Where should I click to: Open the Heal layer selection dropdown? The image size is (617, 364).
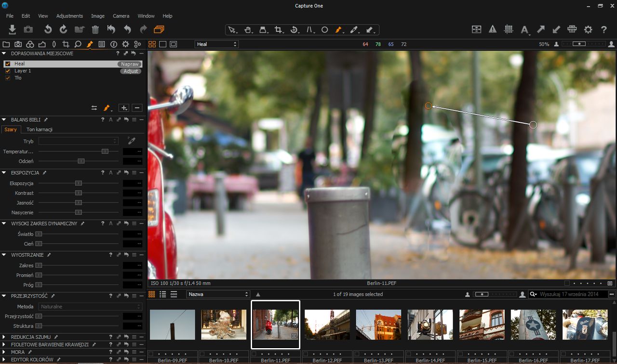(216, 44)
